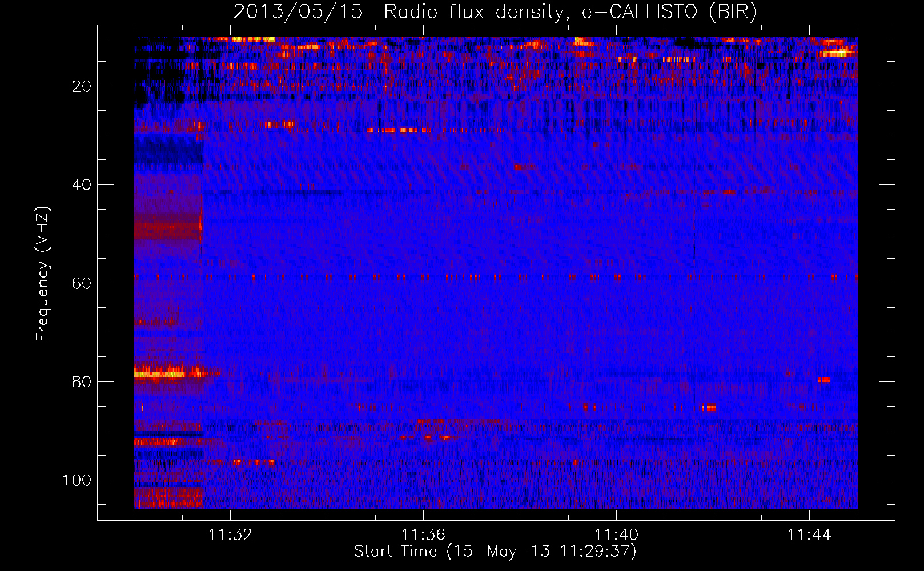Click the 100 MHz frequency tick label
Screen dimensions: 924x571
pos(77,480)
